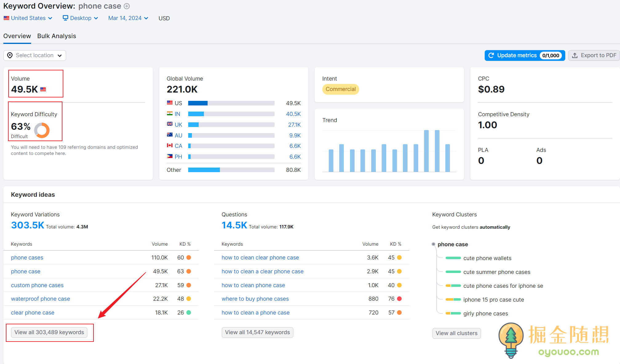Viewport: 620px width, 364px height.
Task: Click the UK flag in Global Volume
Action: click(x=170, y=124)
